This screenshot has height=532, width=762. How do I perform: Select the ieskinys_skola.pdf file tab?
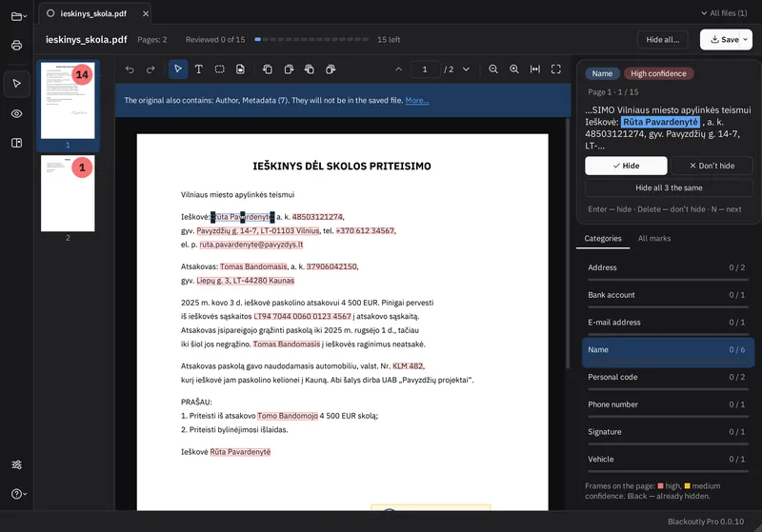point(94,13)
